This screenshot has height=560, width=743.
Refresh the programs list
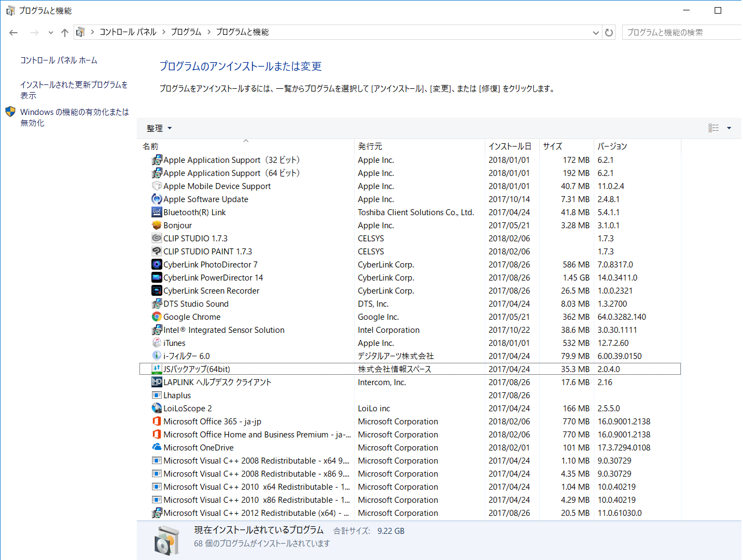[609, 33]
